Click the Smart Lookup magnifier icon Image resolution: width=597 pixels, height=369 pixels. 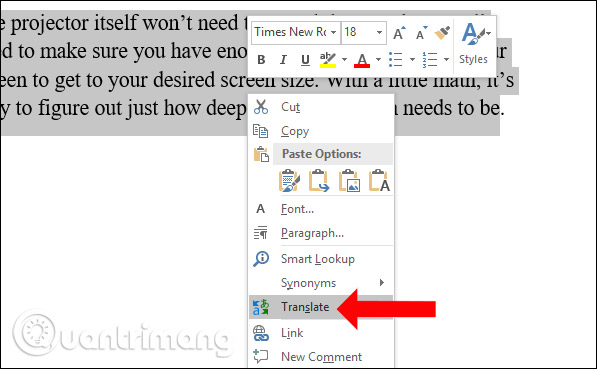[x=261, y=259]
